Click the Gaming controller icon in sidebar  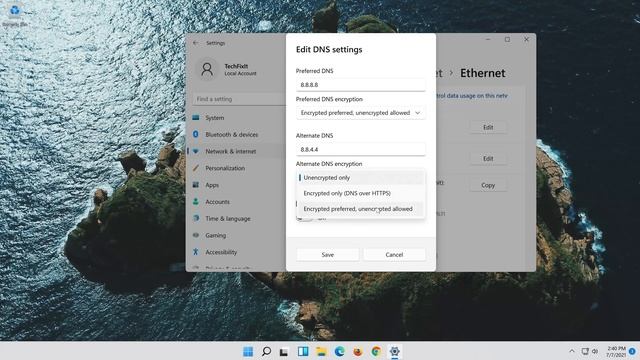[196, 235]
